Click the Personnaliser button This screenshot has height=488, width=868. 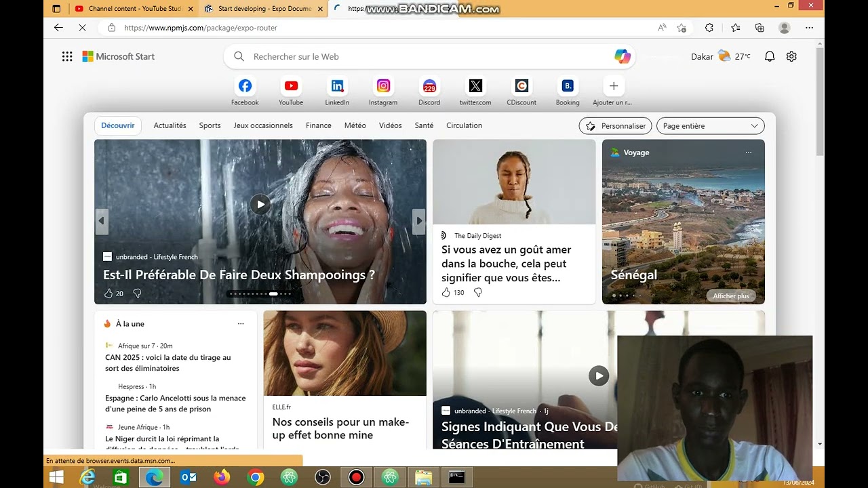click(x=616, y=126)
